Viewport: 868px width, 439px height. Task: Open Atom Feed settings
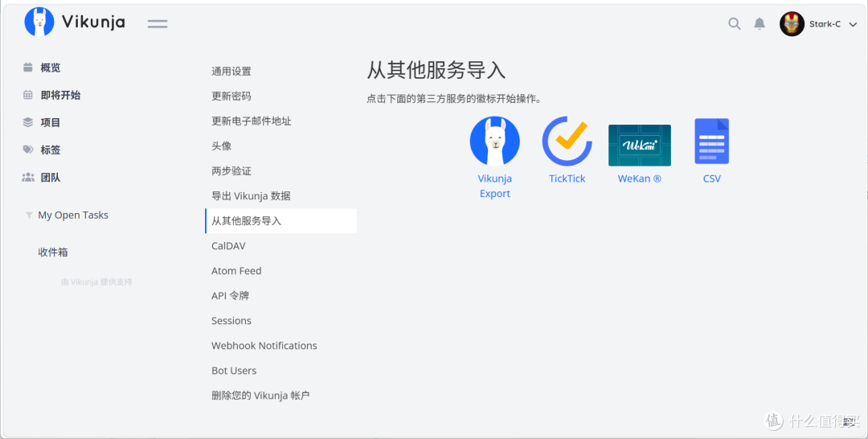point(280,271)
